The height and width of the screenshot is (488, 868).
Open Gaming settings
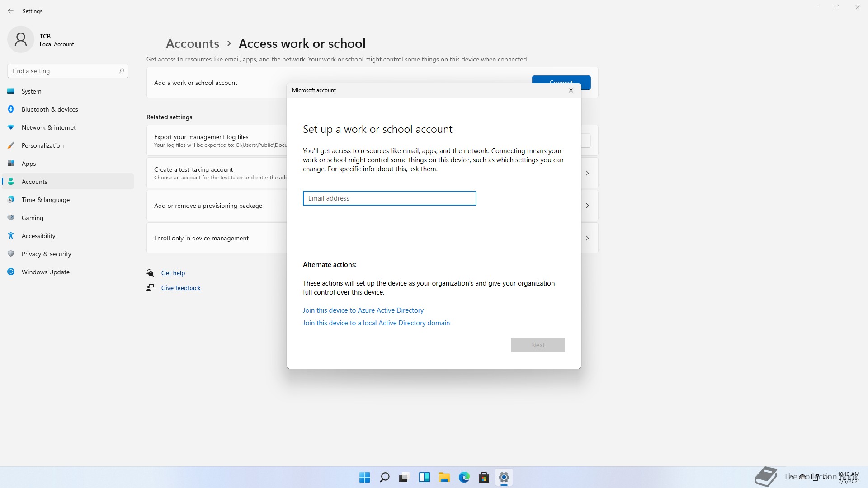(x=68, y=218)
